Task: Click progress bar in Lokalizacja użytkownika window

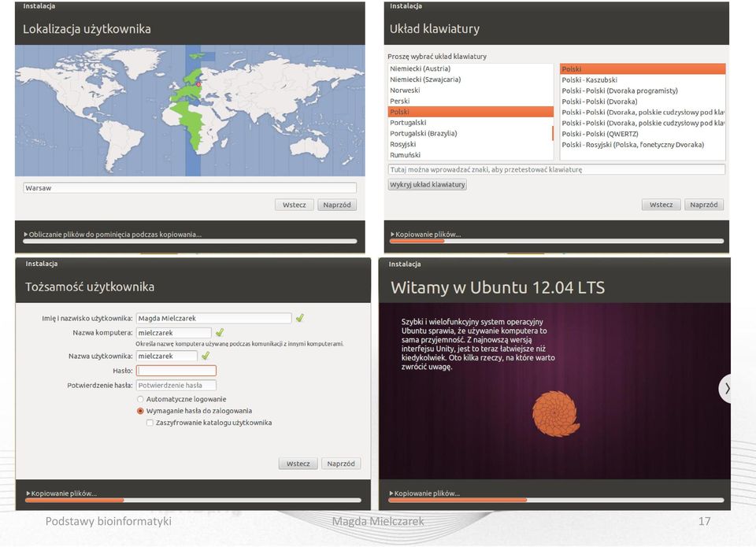Action: coord(190,241)
